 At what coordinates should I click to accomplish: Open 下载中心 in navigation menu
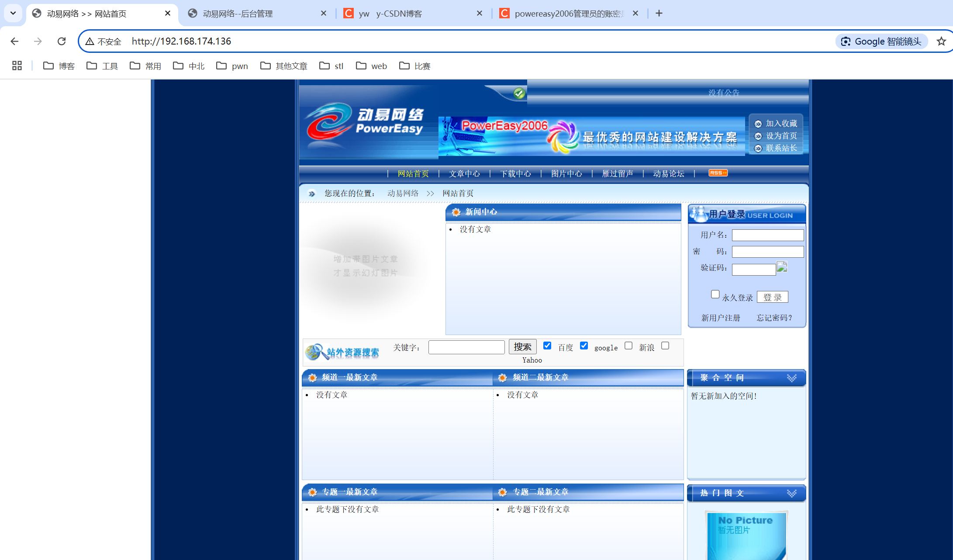(x=515, y=173)
